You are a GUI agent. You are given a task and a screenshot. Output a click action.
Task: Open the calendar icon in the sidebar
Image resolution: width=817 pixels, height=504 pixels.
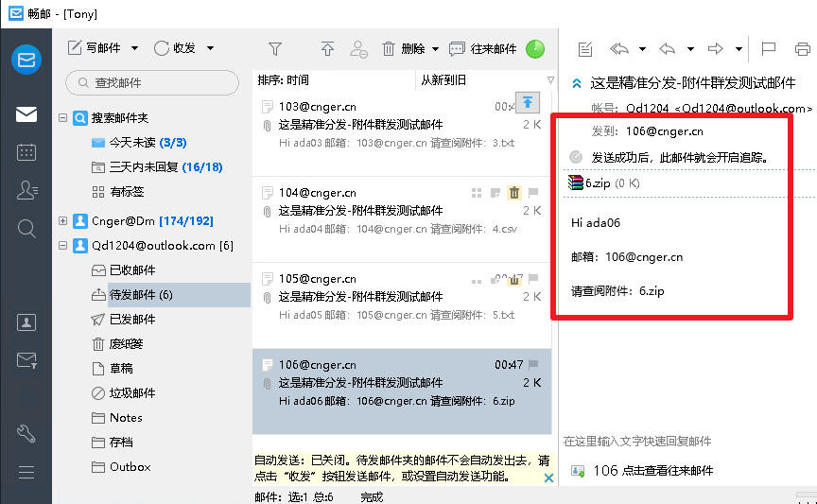pyautogui.click(x=26, y=152)
